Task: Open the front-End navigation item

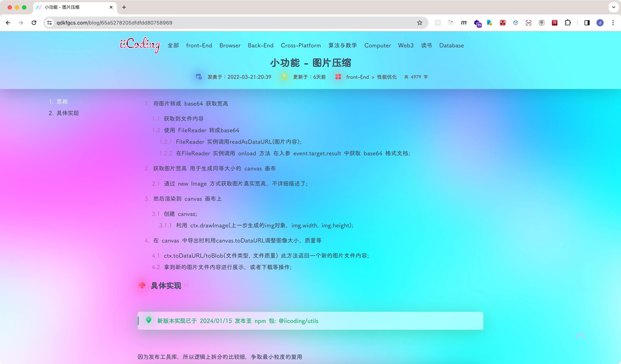Action: pos(199,45)
